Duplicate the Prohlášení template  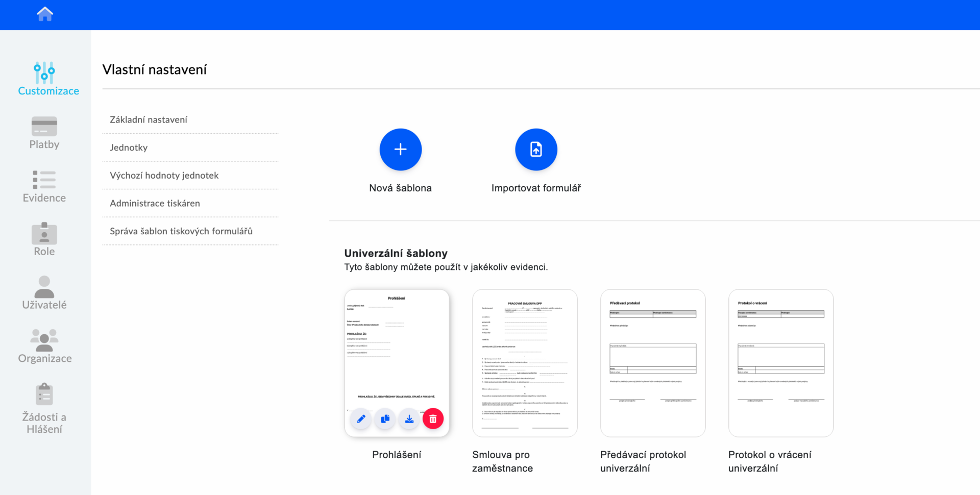385,419
